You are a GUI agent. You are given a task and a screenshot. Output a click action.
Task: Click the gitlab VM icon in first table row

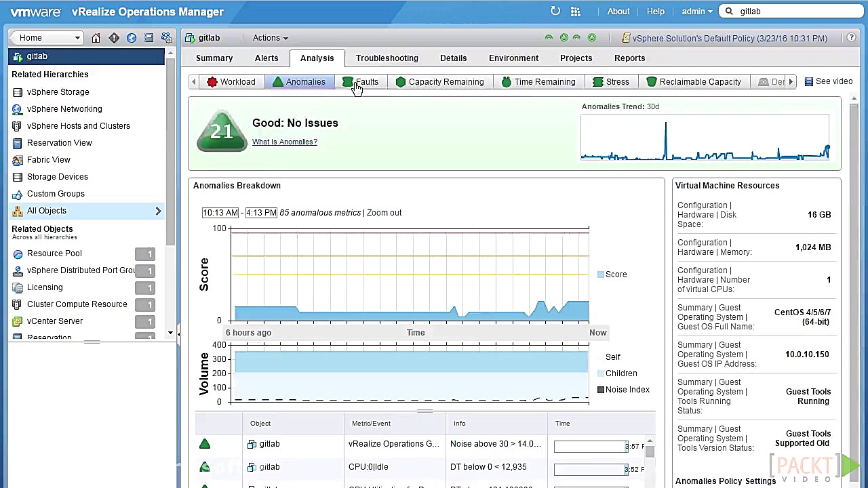(x=252, y=444)
